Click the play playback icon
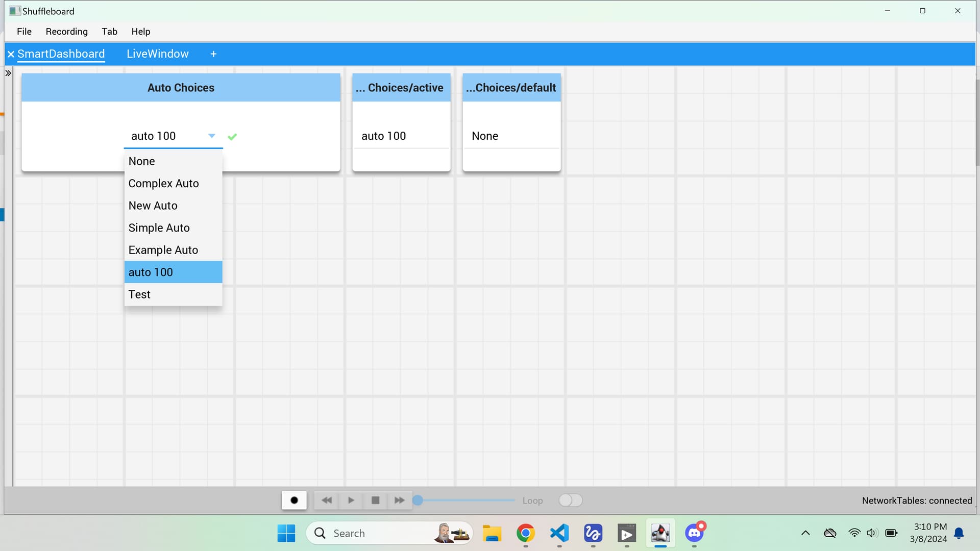The width and height of the screenshot is (980, 551). click(351, 500)
